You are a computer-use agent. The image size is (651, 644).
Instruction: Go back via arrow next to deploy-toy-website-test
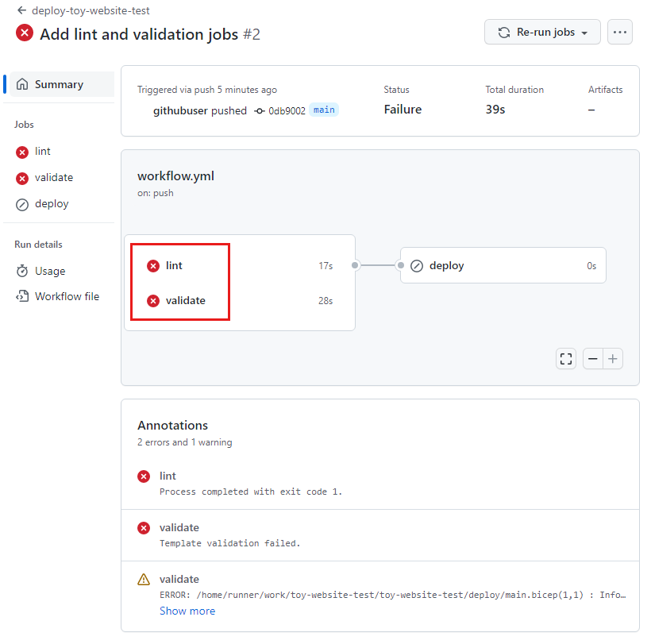[21, 10]
